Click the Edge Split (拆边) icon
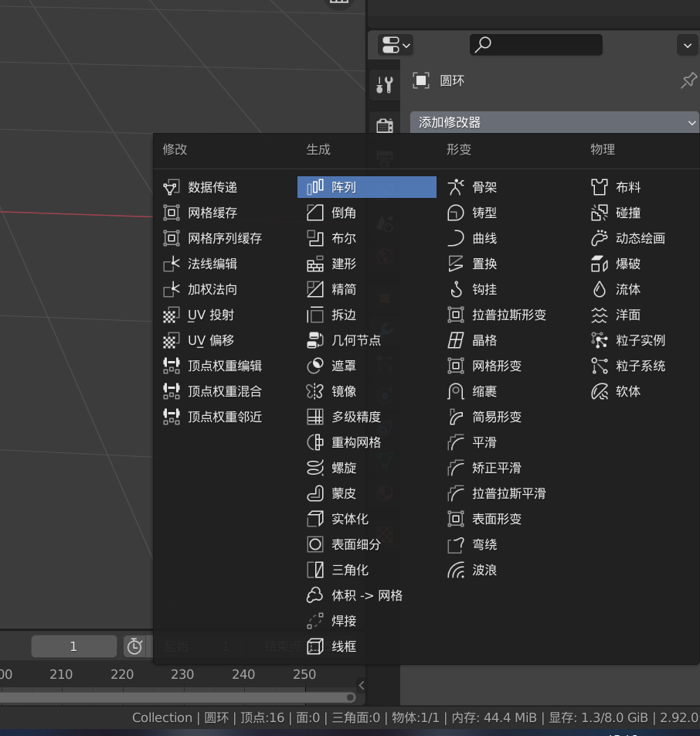The height and width of the screenshot is (736, 700). (314, 315)
